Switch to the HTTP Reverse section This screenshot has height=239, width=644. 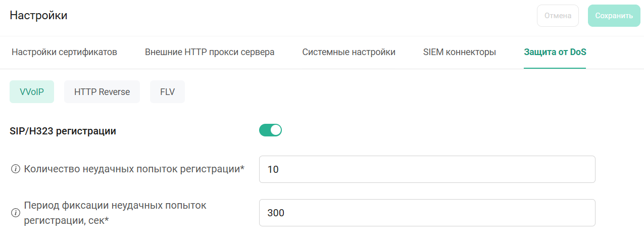click(102, 92)
